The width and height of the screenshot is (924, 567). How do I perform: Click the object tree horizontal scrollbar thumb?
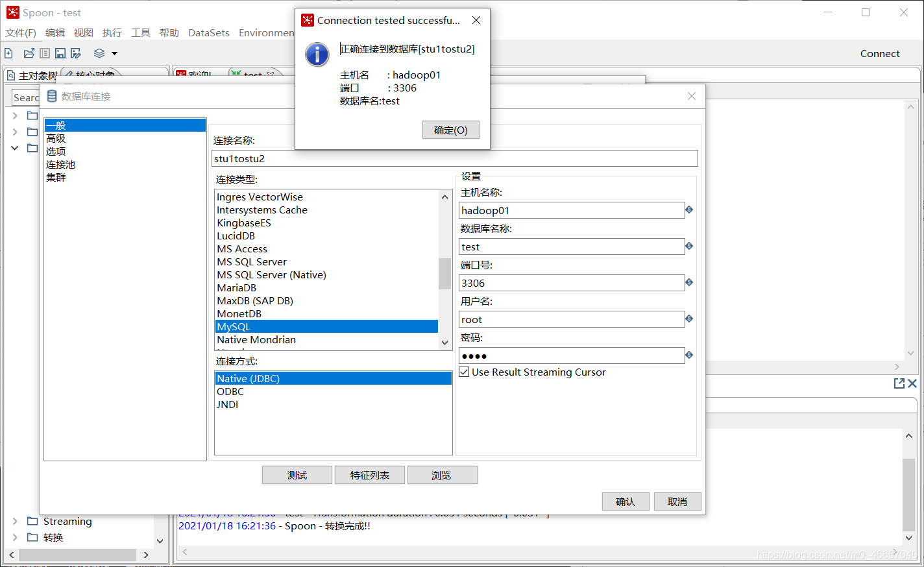77,555
